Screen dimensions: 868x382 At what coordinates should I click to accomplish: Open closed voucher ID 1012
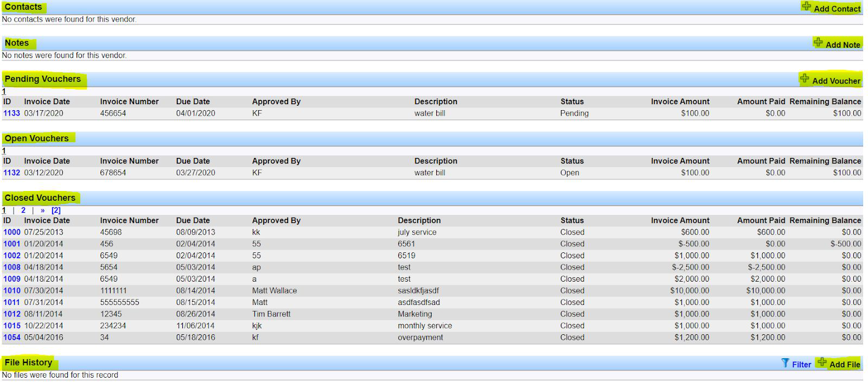point(11,314)
